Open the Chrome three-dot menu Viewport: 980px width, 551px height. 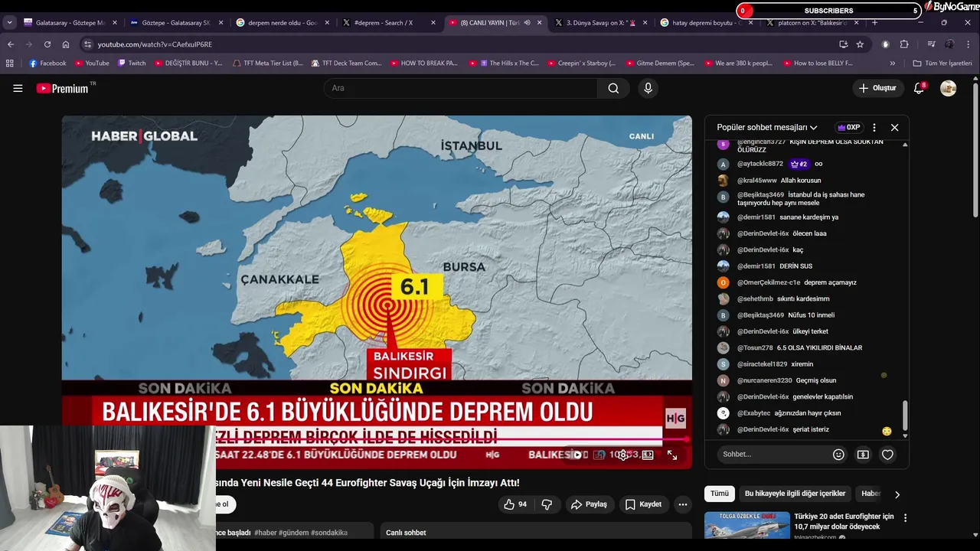969,44
